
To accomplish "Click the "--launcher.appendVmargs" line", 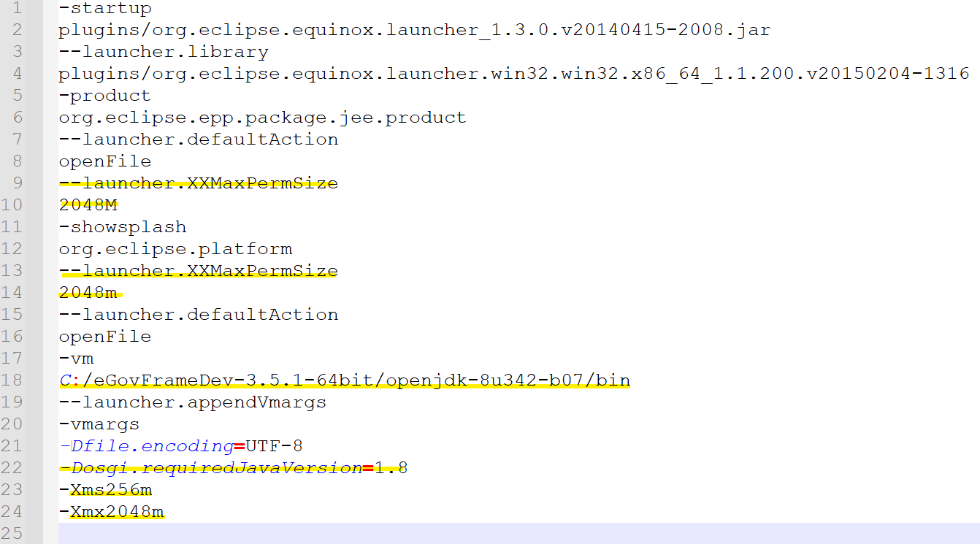I will [x=193, y=402].
